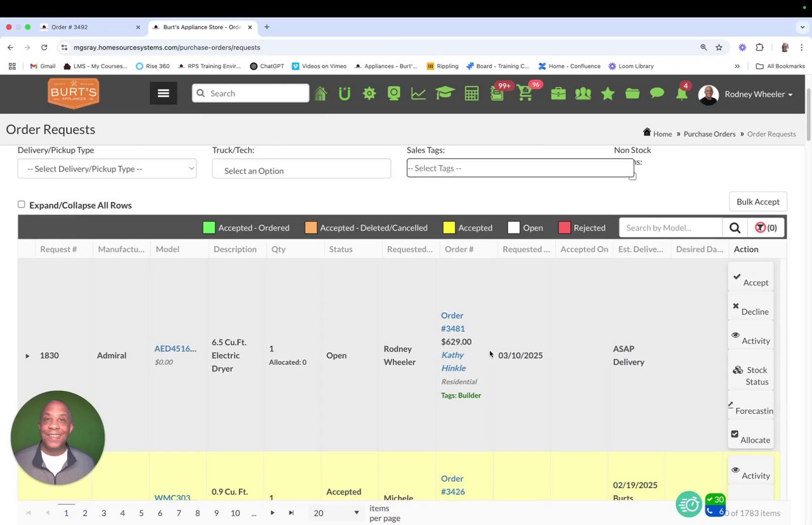Sort by the Status column header
The height and width of the screenshot is (525, 812).
[341, 249]
